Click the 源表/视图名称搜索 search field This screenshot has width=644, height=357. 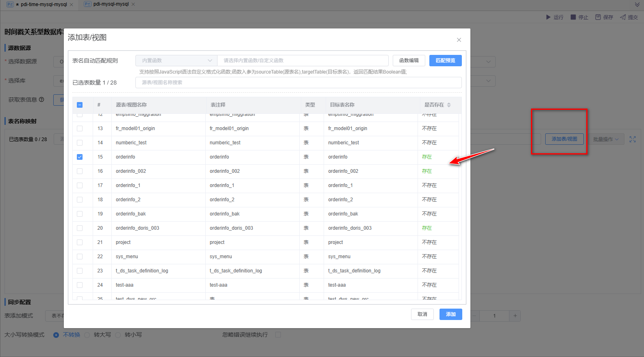[x=298, y=83]
